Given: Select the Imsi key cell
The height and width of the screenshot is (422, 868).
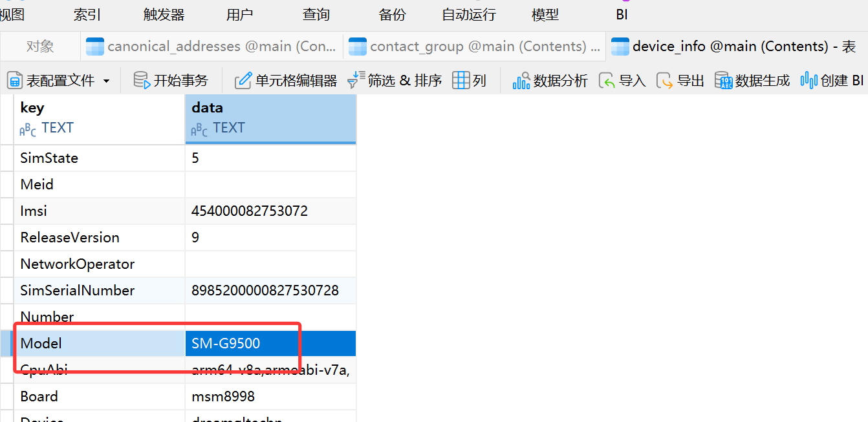Looking at the screenshot, I should coord(100,211).
